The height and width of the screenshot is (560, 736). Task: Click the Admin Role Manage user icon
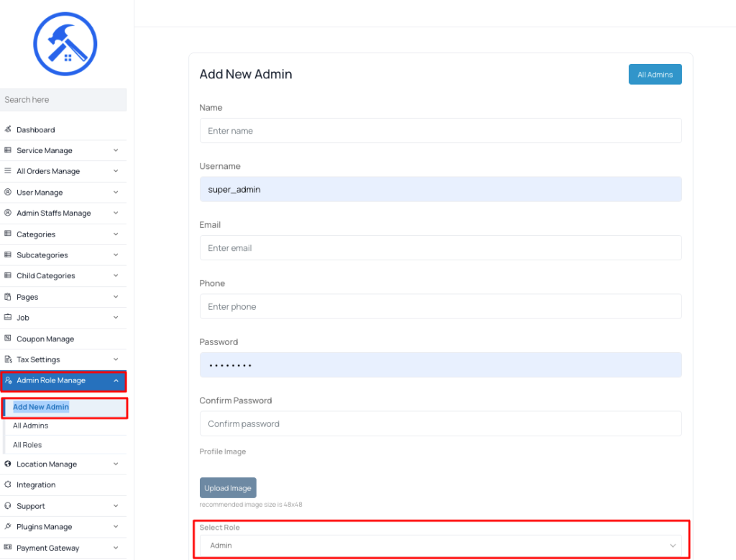(x=9, y=380)
